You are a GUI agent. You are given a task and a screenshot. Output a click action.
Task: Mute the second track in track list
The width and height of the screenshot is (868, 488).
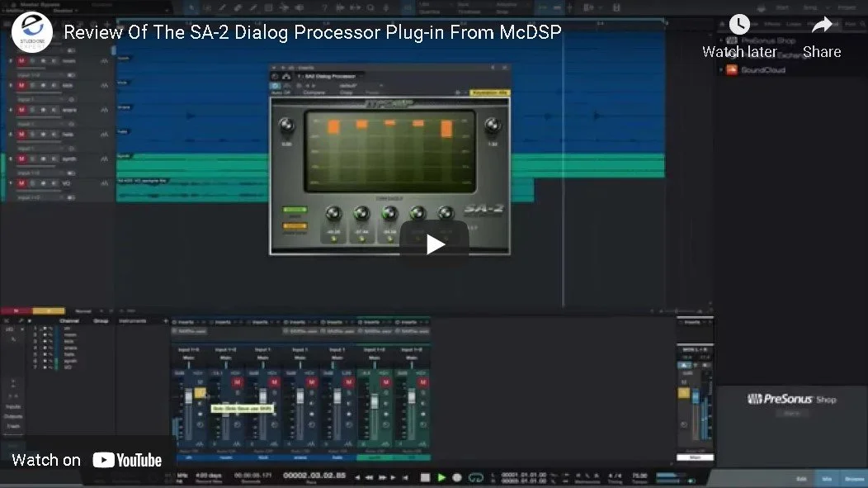pos(21,85)
